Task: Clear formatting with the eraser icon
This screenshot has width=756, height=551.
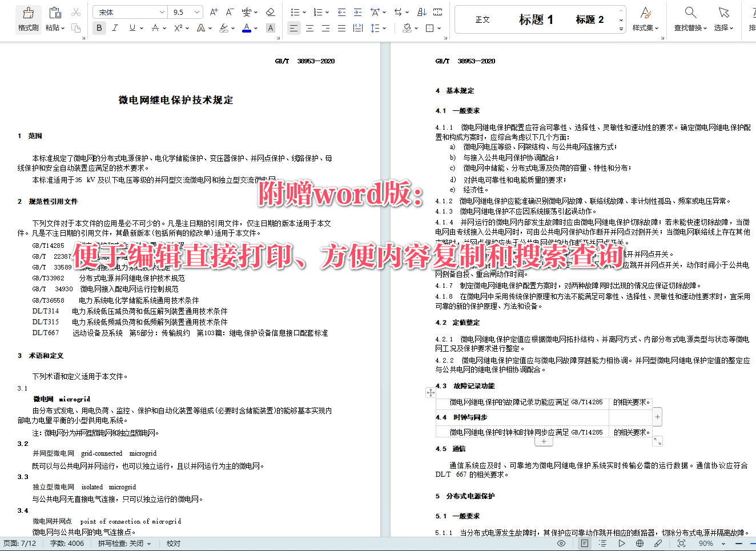Action: (271, 12)
